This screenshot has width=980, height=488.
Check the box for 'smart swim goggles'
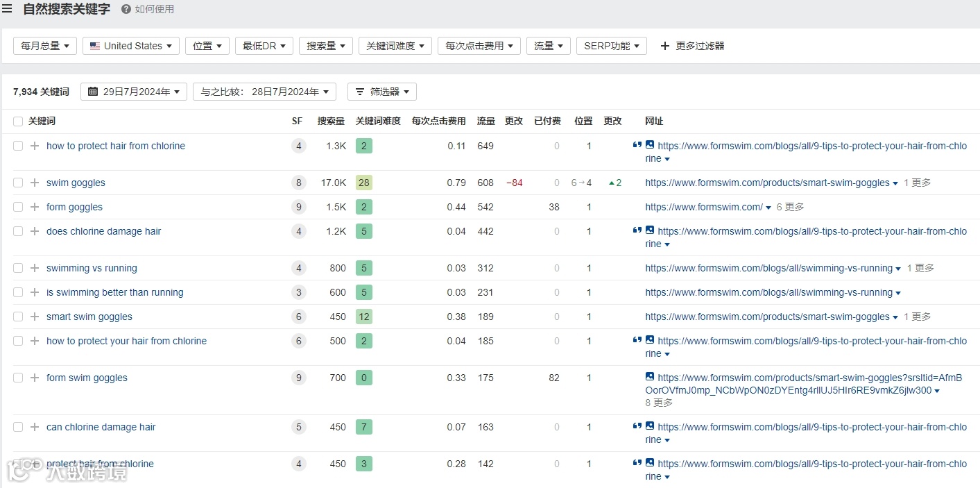pos(18,317)
